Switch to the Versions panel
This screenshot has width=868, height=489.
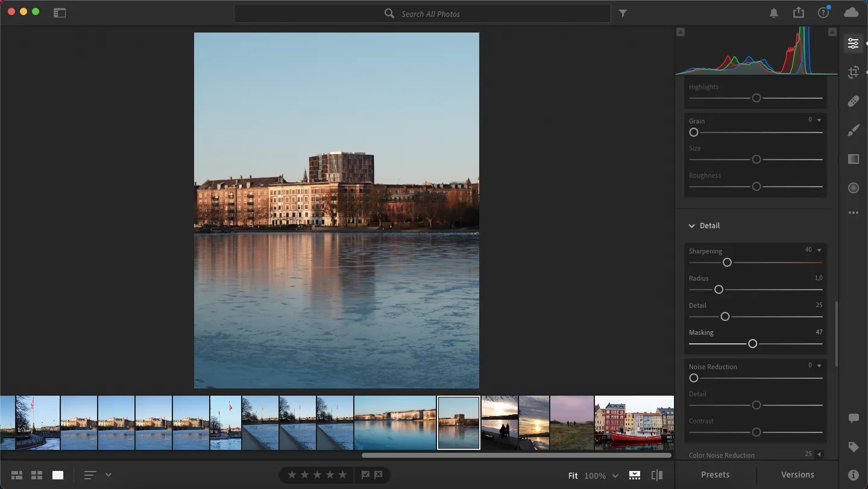(x=797, y=475)
